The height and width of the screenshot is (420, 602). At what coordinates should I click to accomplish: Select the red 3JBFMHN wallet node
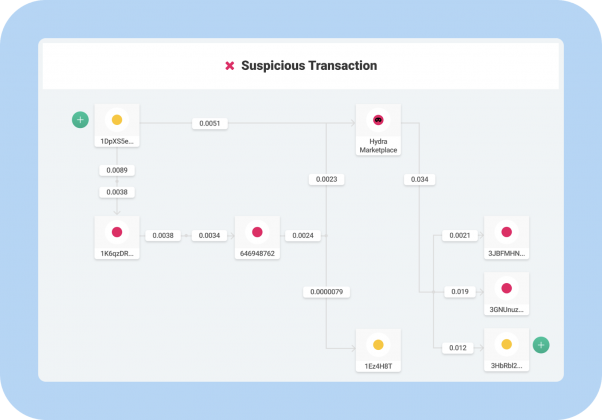506,237
